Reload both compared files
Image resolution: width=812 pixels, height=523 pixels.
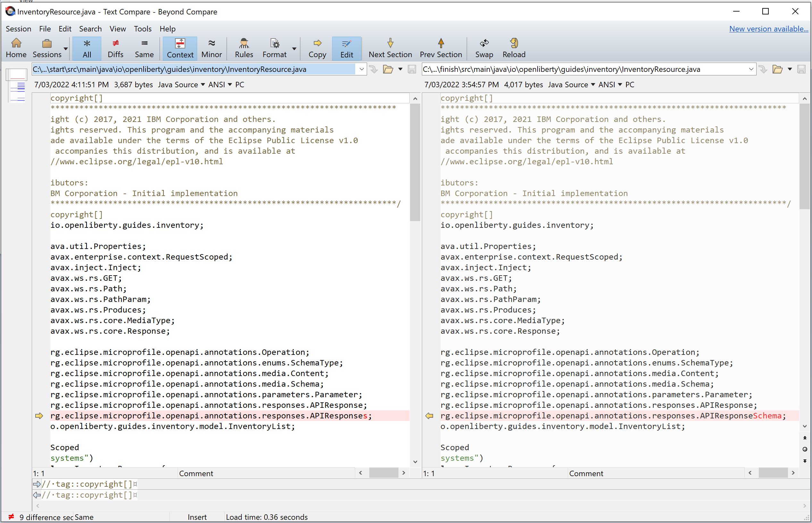click(x=514, y=47)
